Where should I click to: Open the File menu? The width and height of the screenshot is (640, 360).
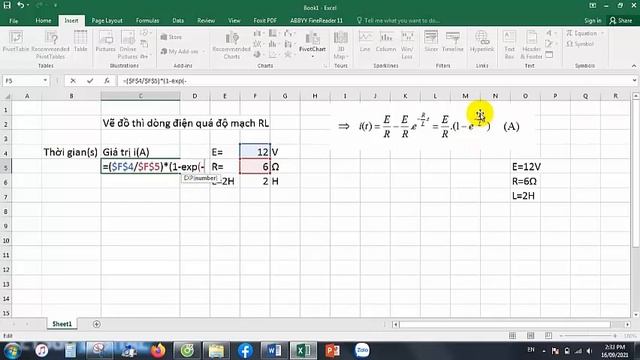click(x=13, y=20)
